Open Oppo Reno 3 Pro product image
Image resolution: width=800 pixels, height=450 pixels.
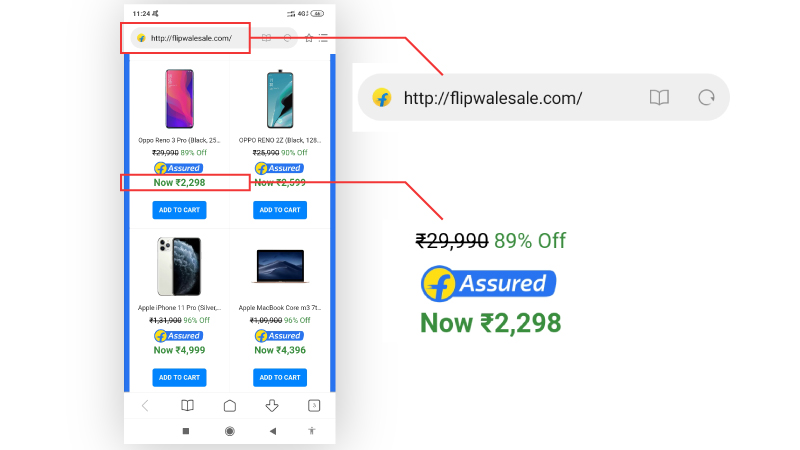coord(180,99)
